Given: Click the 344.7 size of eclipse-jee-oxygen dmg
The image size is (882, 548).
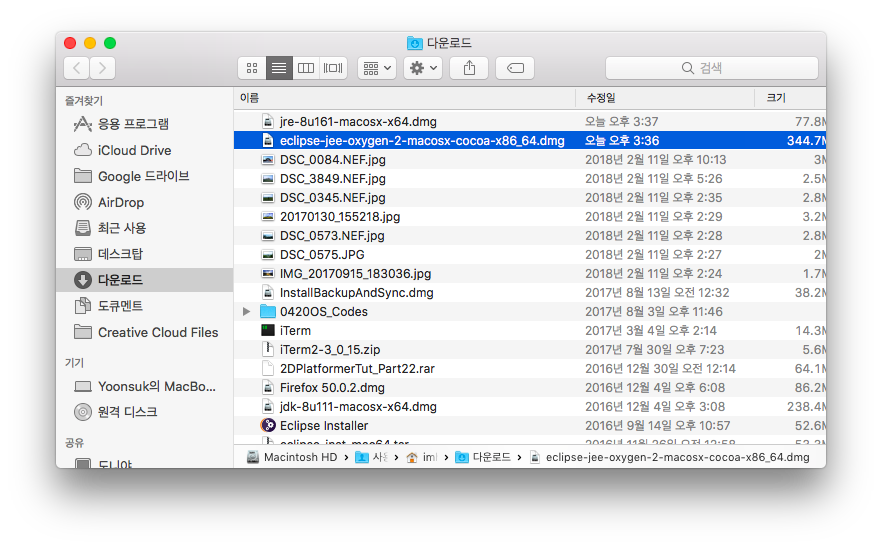Looking at the screenshot, I should tap(806, 141).
